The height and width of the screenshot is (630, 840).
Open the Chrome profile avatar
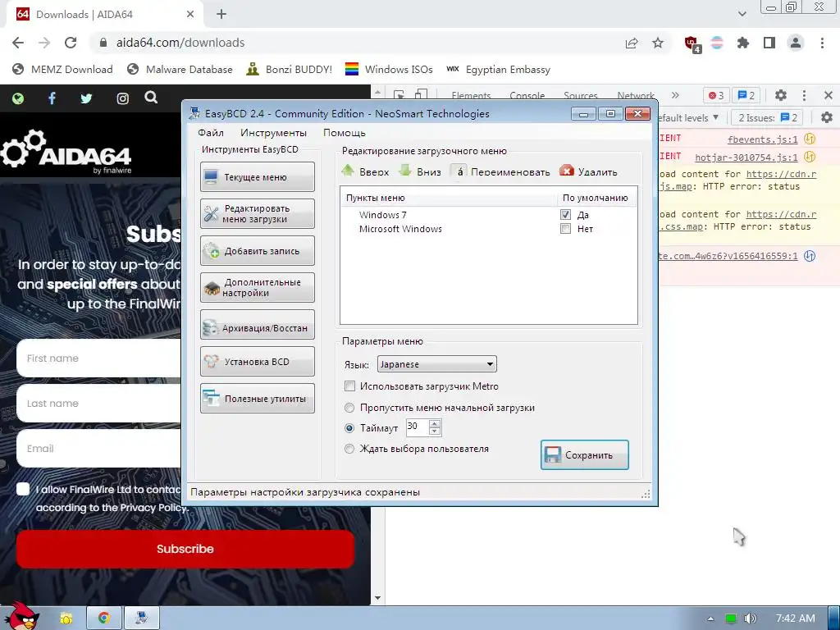coord(796,43)
